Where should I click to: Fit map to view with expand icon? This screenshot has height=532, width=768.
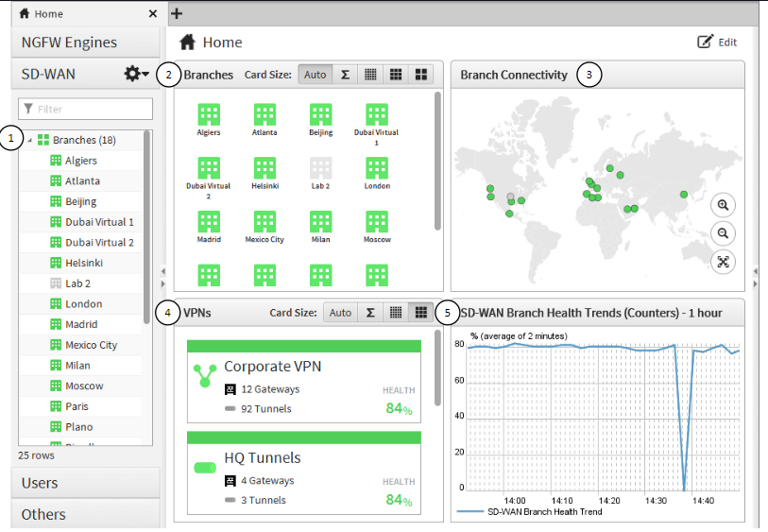click(723, 262)
